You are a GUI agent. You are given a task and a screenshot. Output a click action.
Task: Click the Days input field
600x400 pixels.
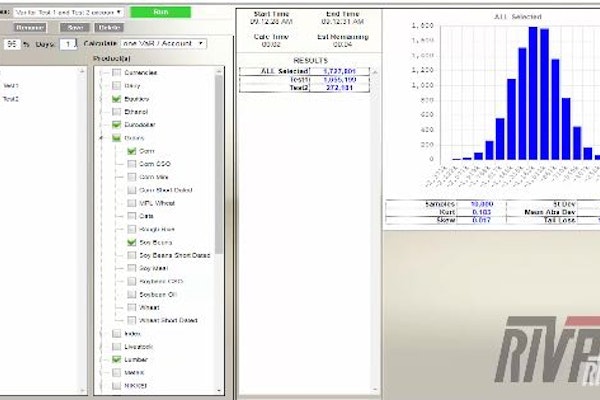(x=69, y=44)
